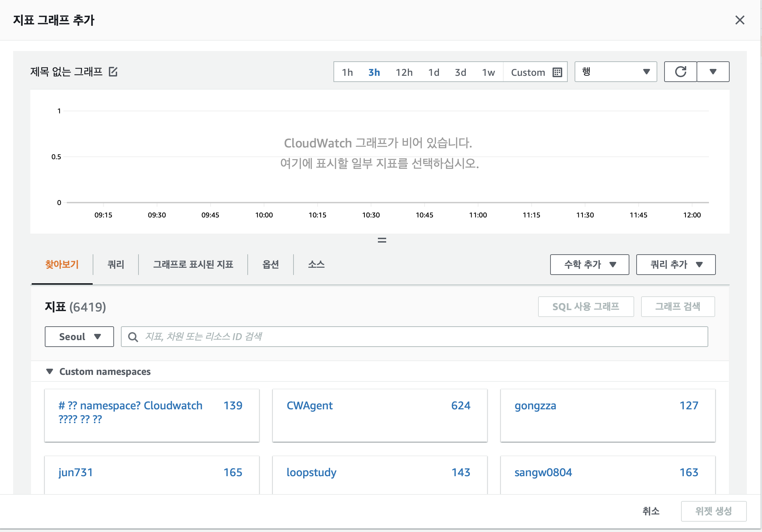The width and height of the screenshot is (762, 532).
Task: Click the 취소 cancel button
Action: (x=651, y=511)
